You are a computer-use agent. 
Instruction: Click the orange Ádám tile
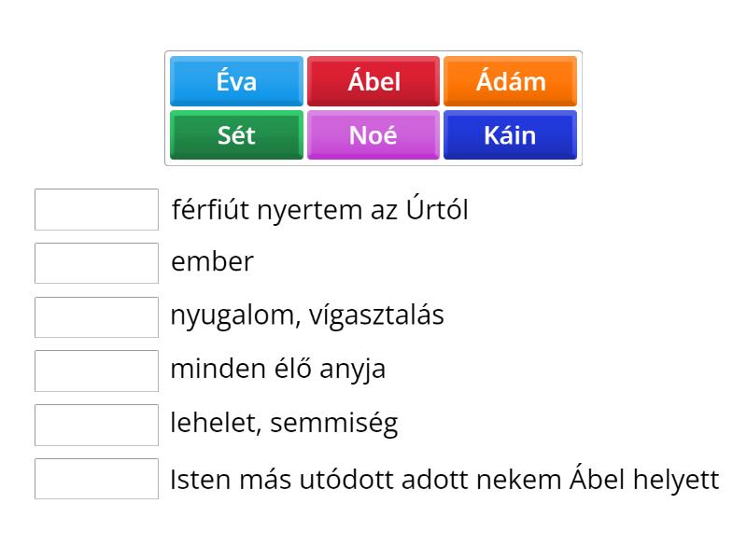coord(510,81)
